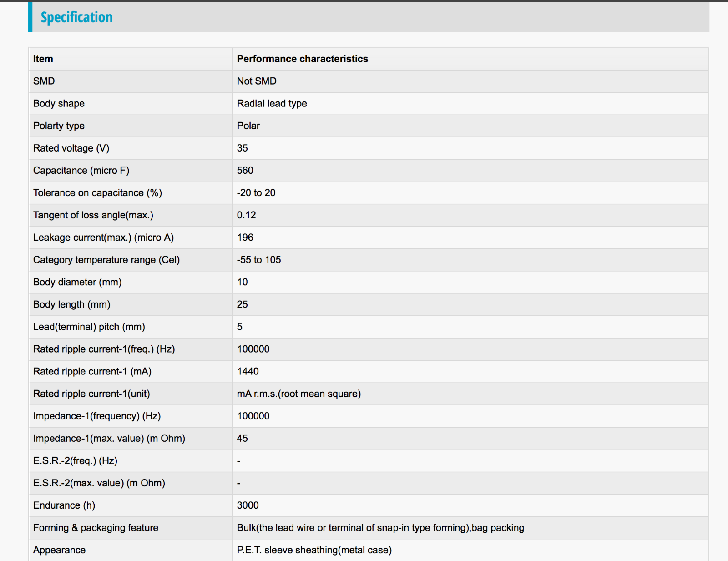Image resolution: width=728 pixels, height=561 pixels.
Task: Click the Tolerance on capacitance row label
Action: coord(97,192)
